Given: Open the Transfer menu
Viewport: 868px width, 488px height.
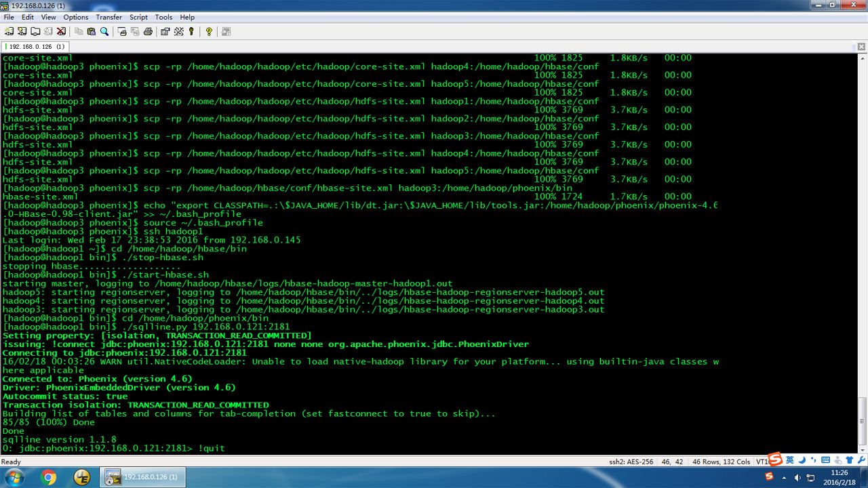Looking at the screenshot, I should tap(109, 17).
